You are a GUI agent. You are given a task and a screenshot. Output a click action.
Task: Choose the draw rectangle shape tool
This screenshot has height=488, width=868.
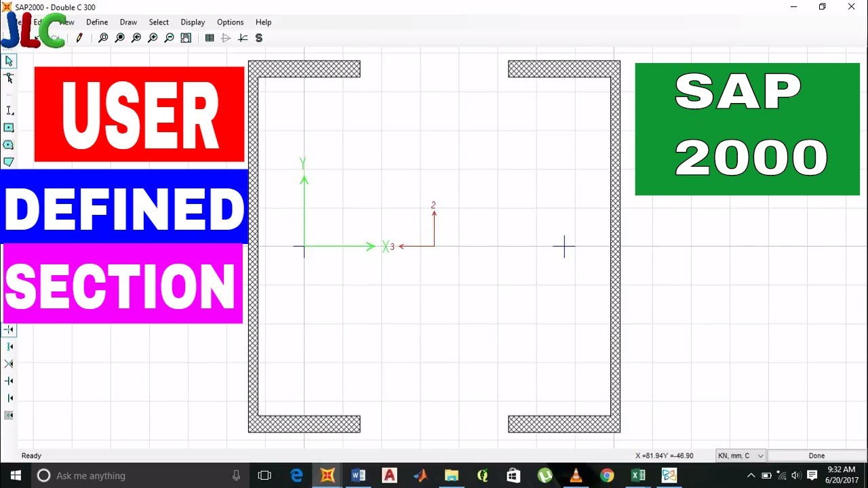(x=9, y=127)
